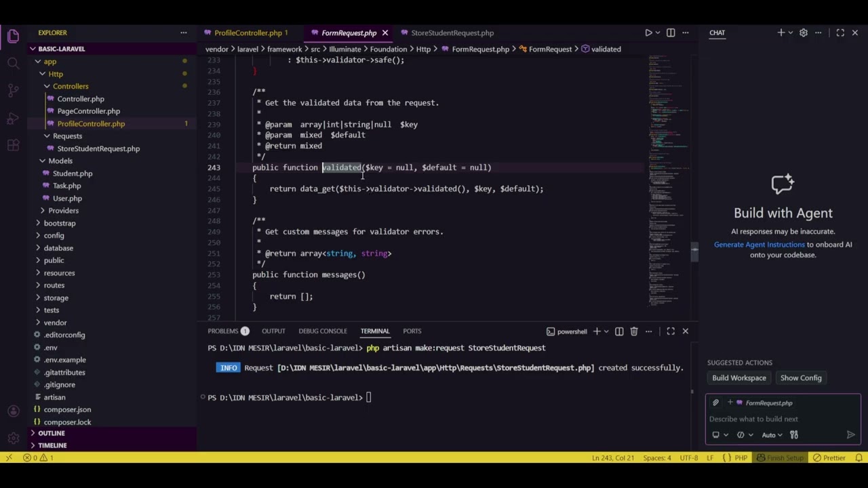This screenshot has width=868, height=488.
Task: Open the DEBUG CONSOLE tab
Action: pos(323,331)
